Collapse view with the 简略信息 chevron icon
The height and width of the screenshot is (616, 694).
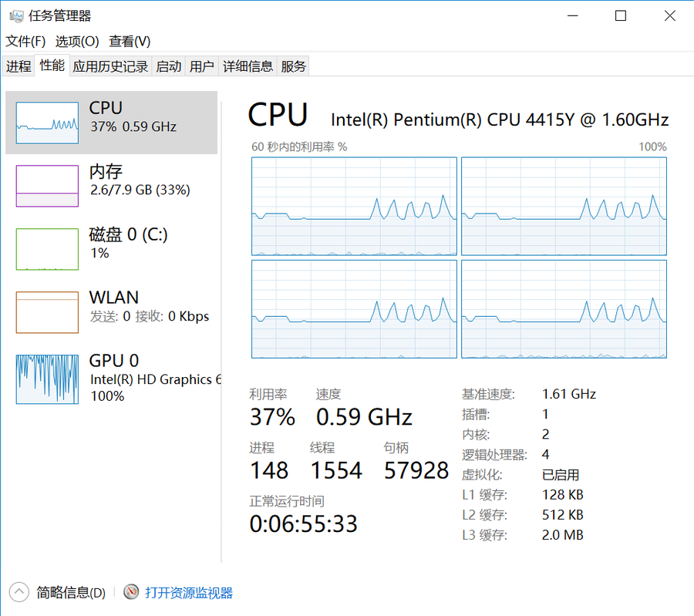coord(19,592)
